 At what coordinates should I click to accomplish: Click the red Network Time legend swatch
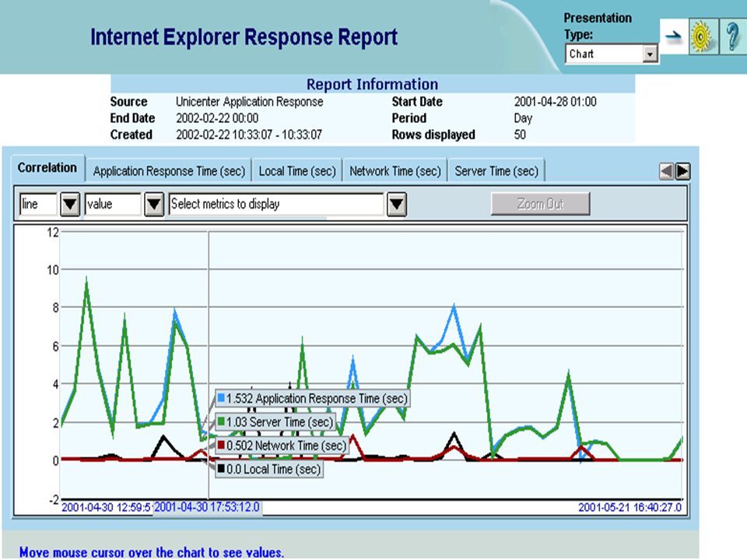[x=221, y=445]
